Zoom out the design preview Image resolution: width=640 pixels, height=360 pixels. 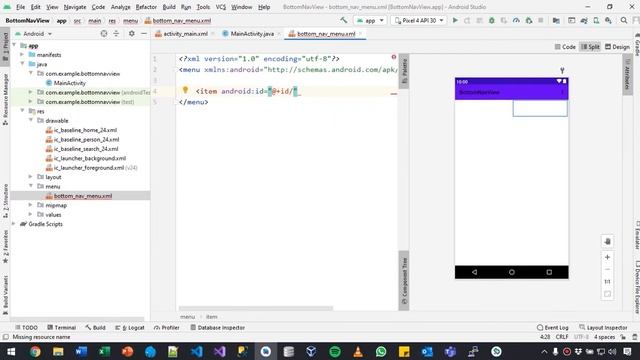(607, 269)
